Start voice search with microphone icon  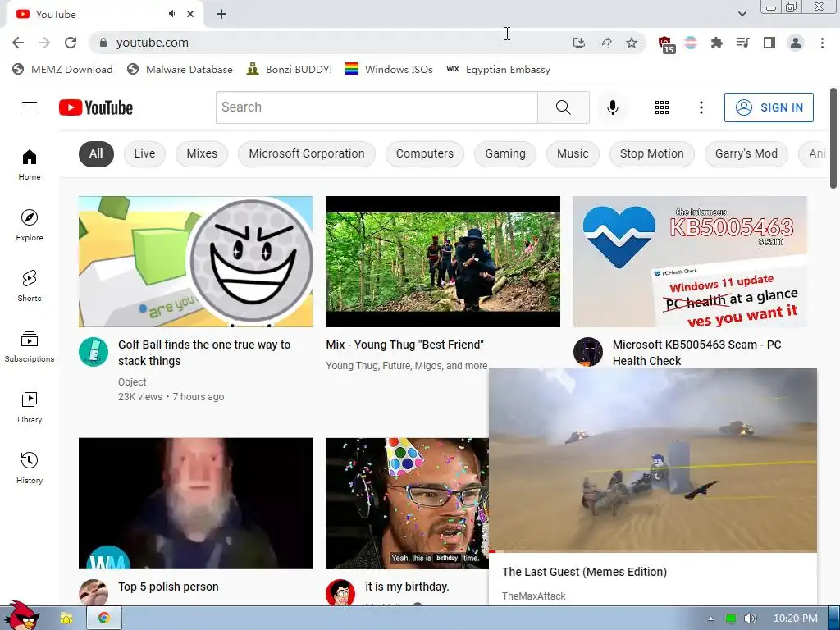point(612,107)
